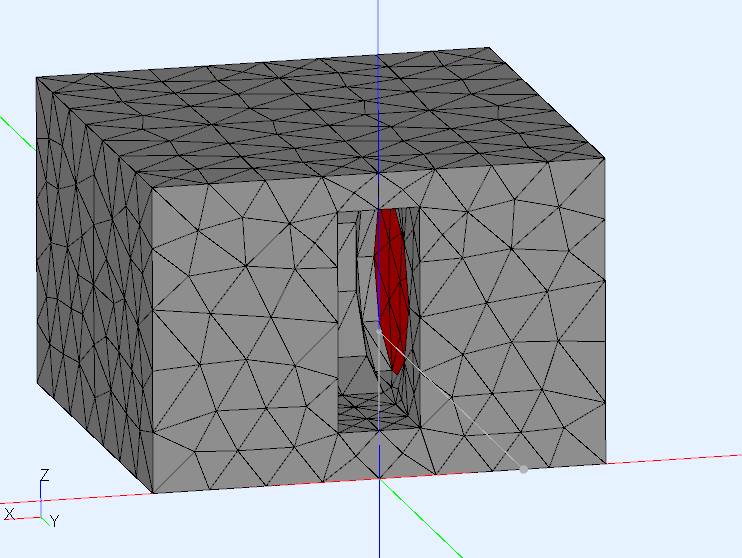Click the Y label on the axis gizmo

pos(55,522)
